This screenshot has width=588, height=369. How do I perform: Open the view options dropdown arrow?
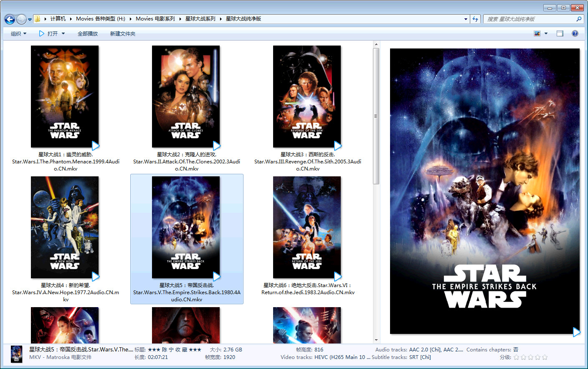click(546, 33)
